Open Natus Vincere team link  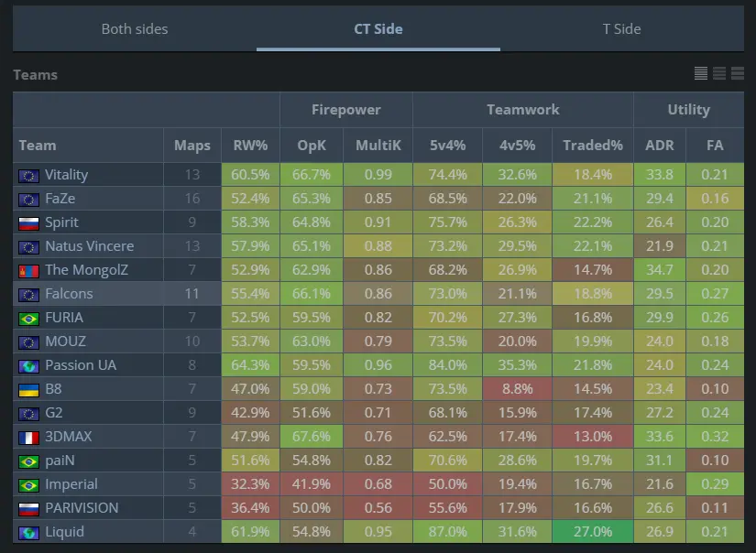89,246
